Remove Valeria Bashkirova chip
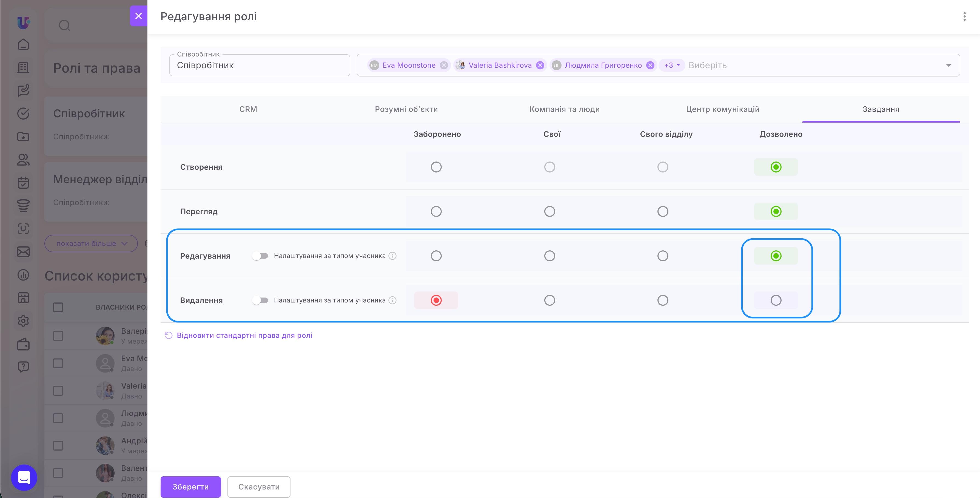The image size is (980, 498). tap(540, 66)
